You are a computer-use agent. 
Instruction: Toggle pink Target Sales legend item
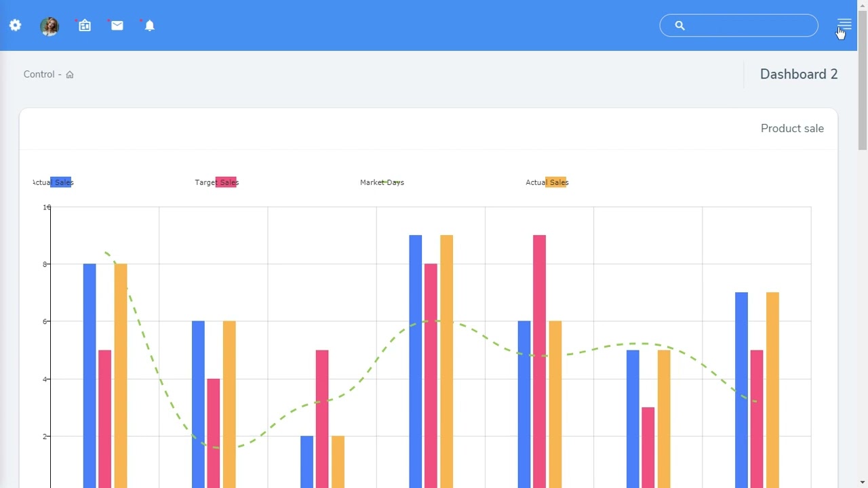click(x=217, y=182)
